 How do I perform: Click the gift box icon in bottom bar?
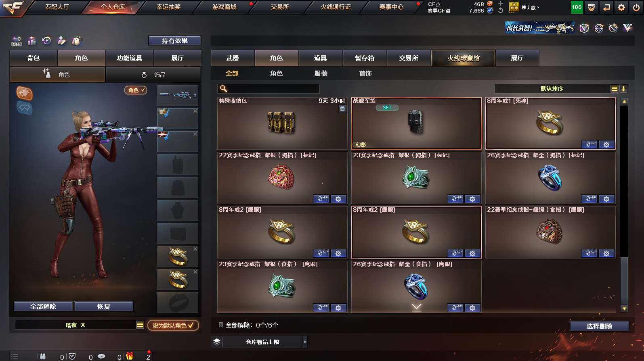pos(130,356)
